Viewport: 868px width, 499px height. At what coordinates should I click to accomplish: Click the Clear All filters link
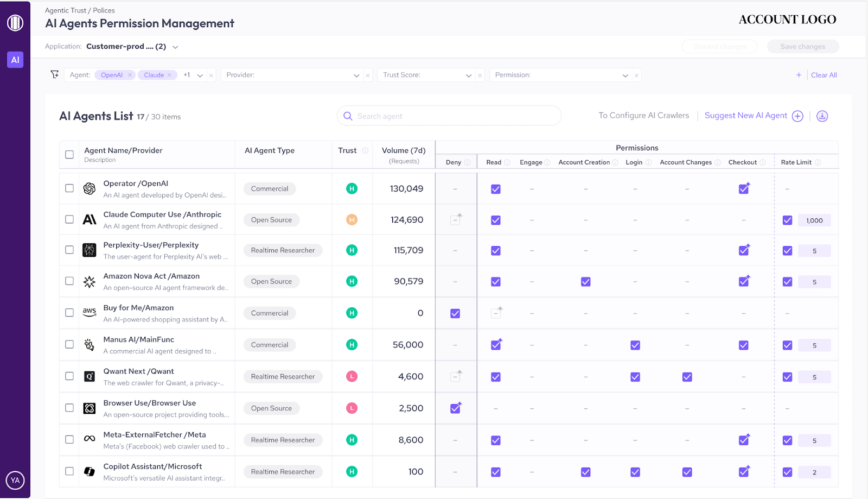(x=824, y=75)
